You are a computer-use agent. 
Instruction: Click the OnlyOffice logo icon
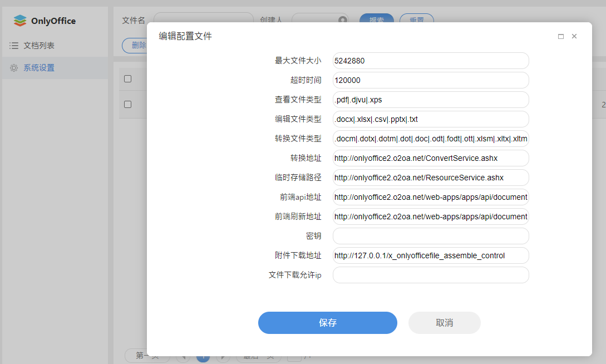click(20, 21)
